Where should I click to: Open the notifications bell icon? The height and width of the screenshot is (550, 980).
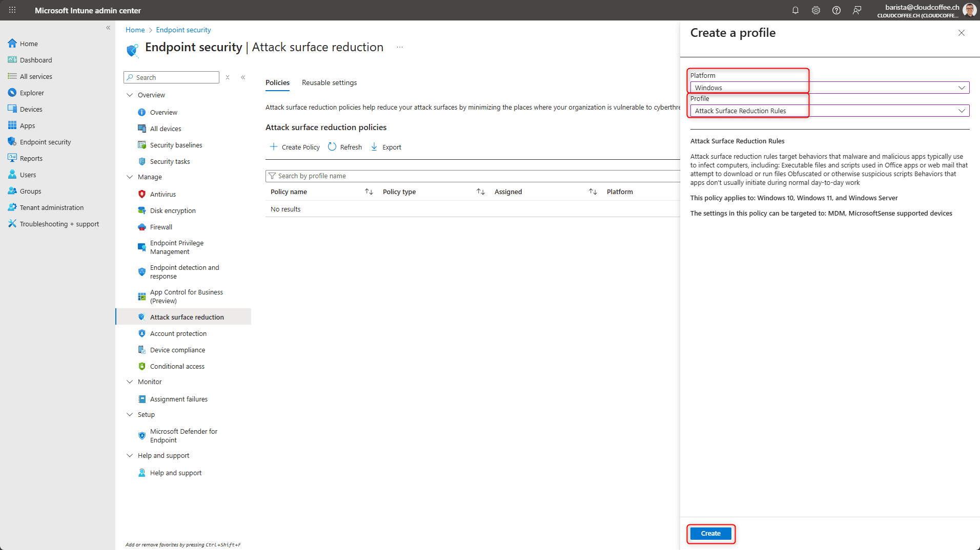[x=795, y=10]
